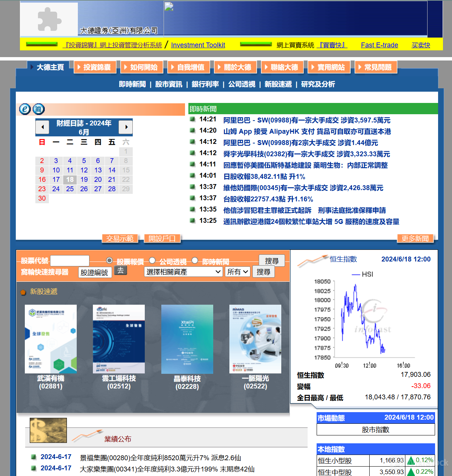The image size is (452, 476).
Task: Open the 聯絡大德 tab
Action: coord(282,67)
